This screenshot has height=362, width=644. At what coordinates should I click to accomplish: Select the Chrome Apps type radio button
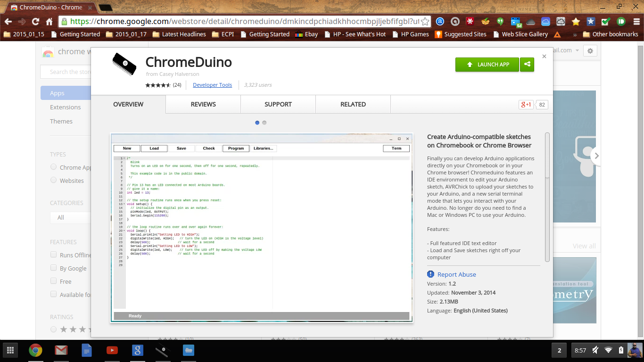coord(53,167)
